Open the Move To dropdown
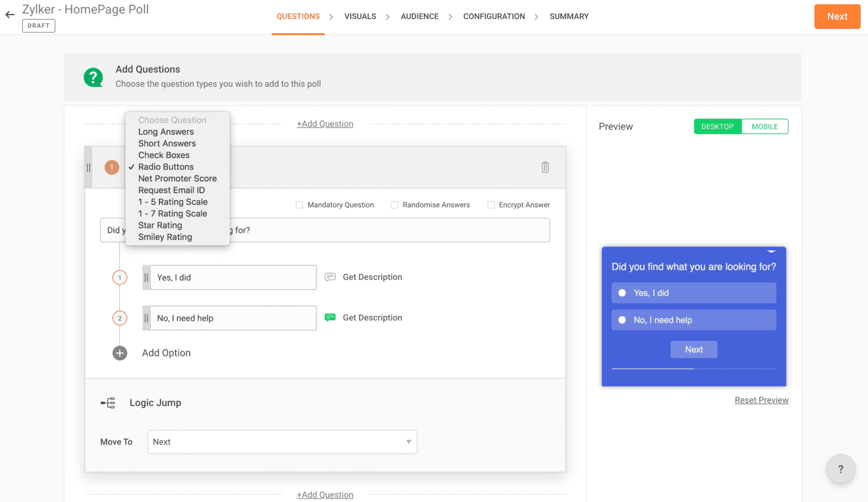The image size is (868, 502). pyautogui.click(x=282, y=442)
